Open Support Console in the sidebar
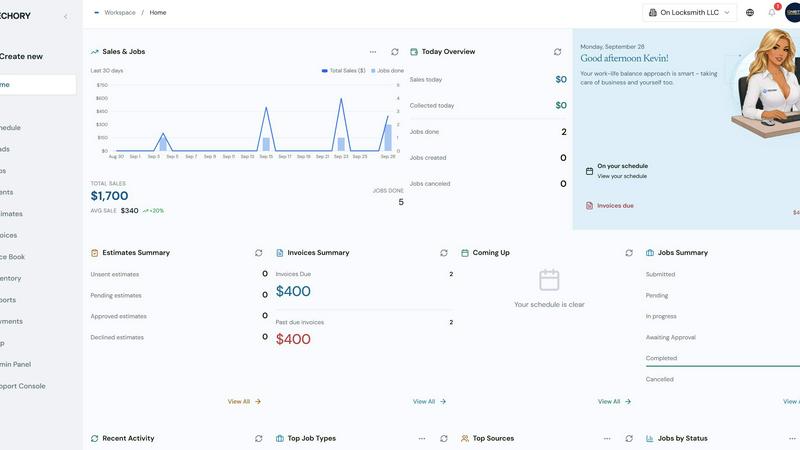800x450 pixels. pos(22,386)
